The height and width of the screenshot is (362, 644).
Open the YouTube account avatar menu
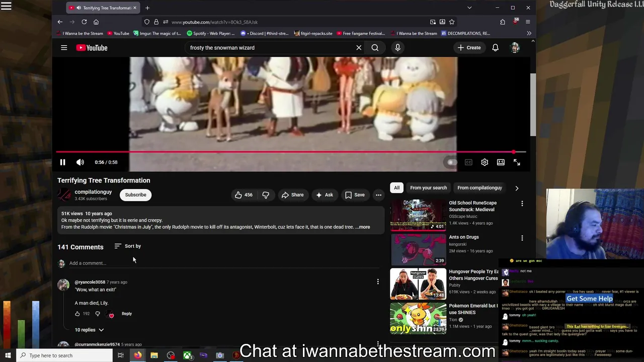point(515,48)
